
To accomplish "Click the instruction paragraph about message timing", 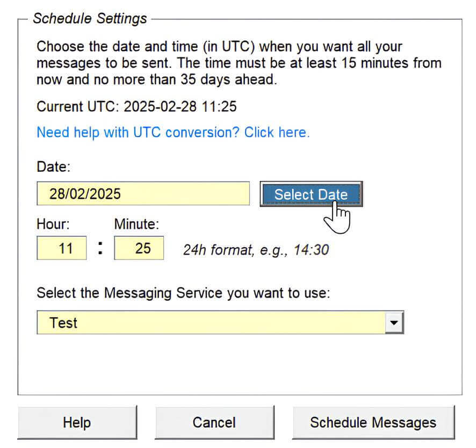I will (x=239, y=63).
